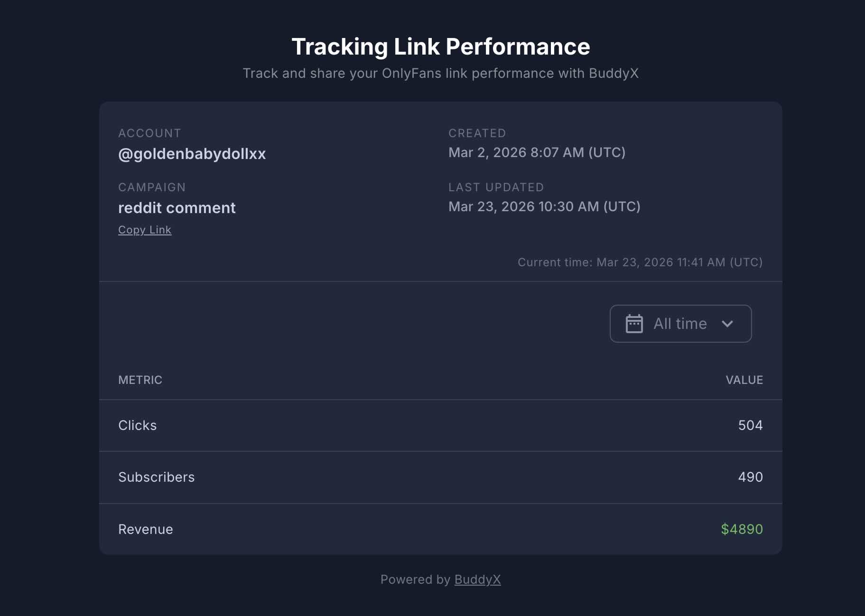Click the Created date Mar 2, 2026
The height and width of the screenshot is (616, 865).
pyautogui.click(x=537, y=152)
